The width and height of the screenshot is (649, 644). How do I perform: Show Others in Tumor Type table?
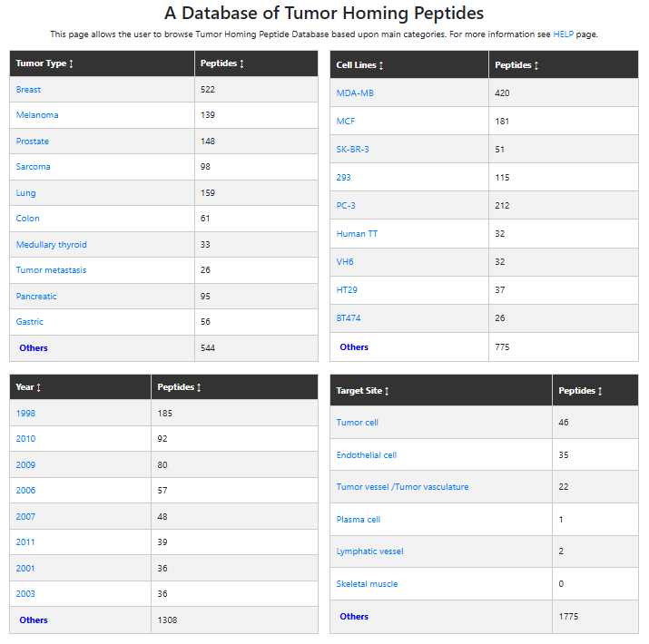click(x=34, y=348)
